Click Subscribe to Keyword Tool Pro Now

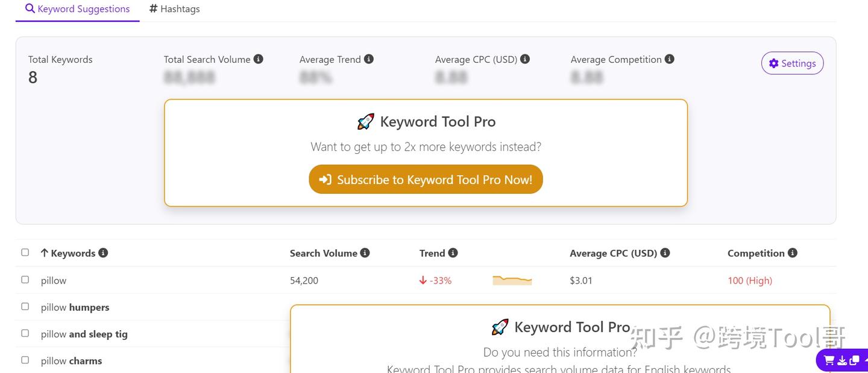(426, 179)
